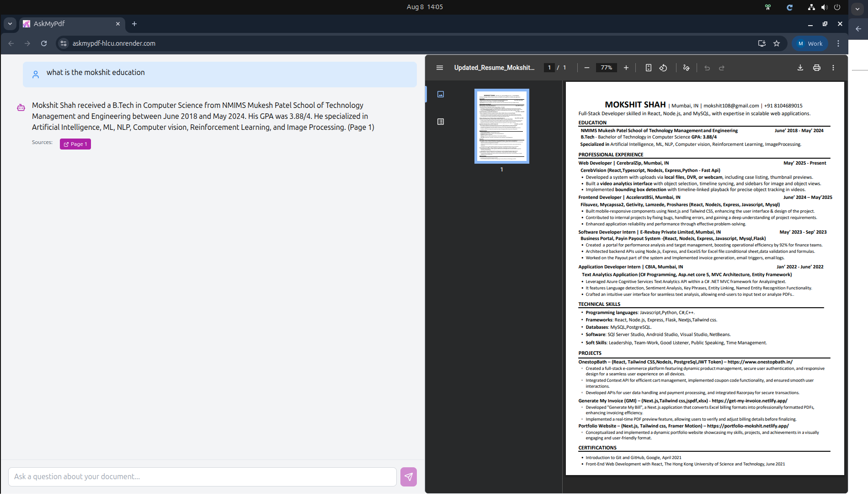Install app icon in address bar

point(762,43)
